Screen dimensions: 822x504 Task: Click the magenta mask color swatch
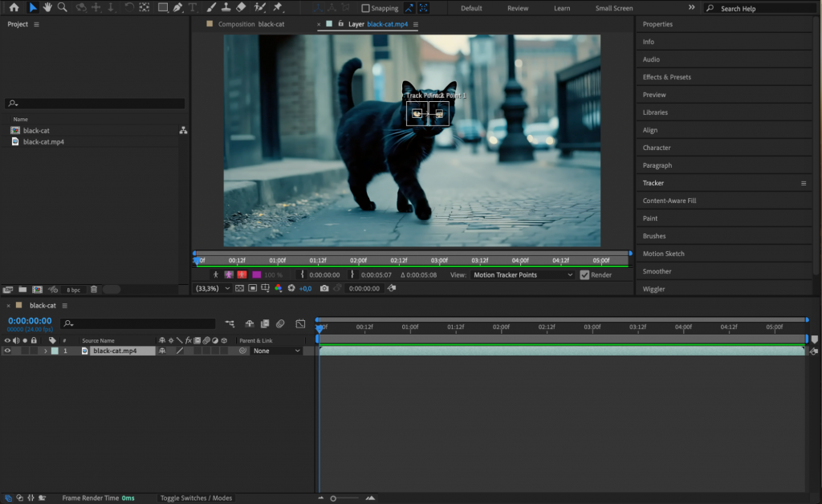click(256, 275)
